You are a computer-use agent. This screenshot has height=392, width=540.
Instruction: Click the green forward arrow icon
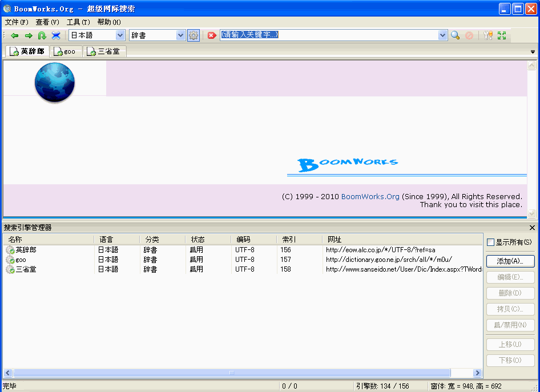pyautogui.click(x=29, y=35)
